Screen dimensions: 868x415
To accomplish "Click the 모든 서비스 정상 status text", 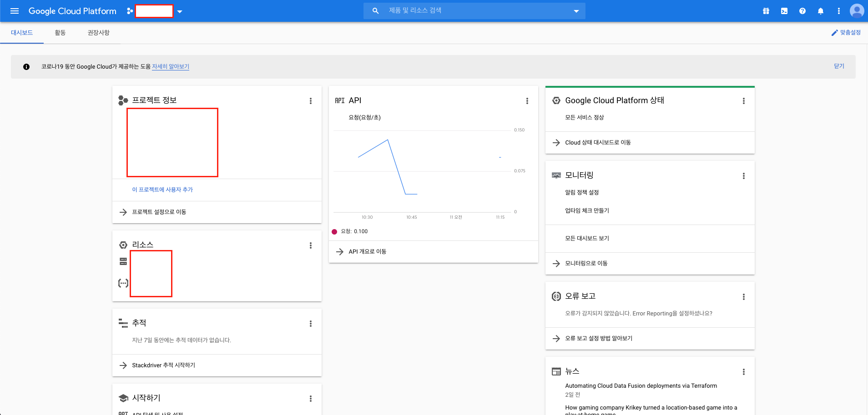I will (x=585, y=117).
